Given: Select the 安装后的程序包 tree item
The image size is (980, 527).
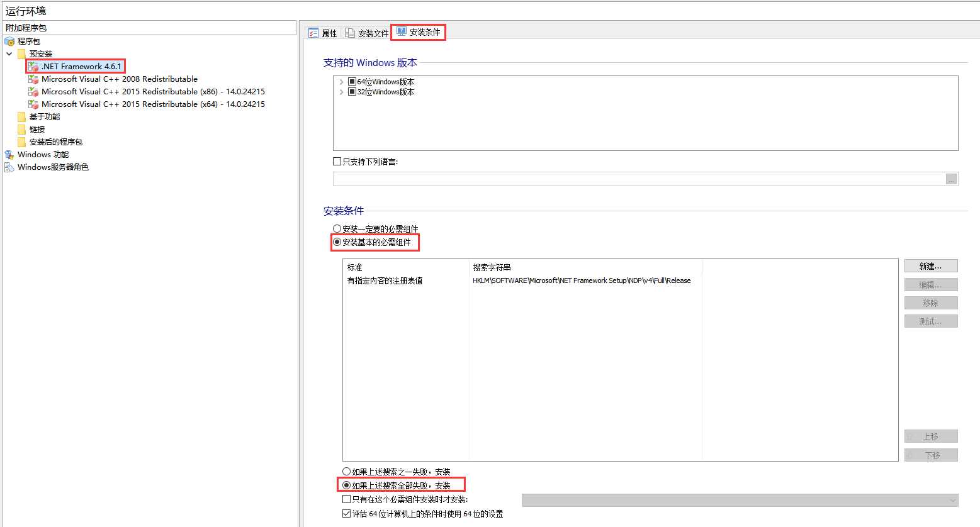Looking at the screenshot, I should (x=56, y=142).
